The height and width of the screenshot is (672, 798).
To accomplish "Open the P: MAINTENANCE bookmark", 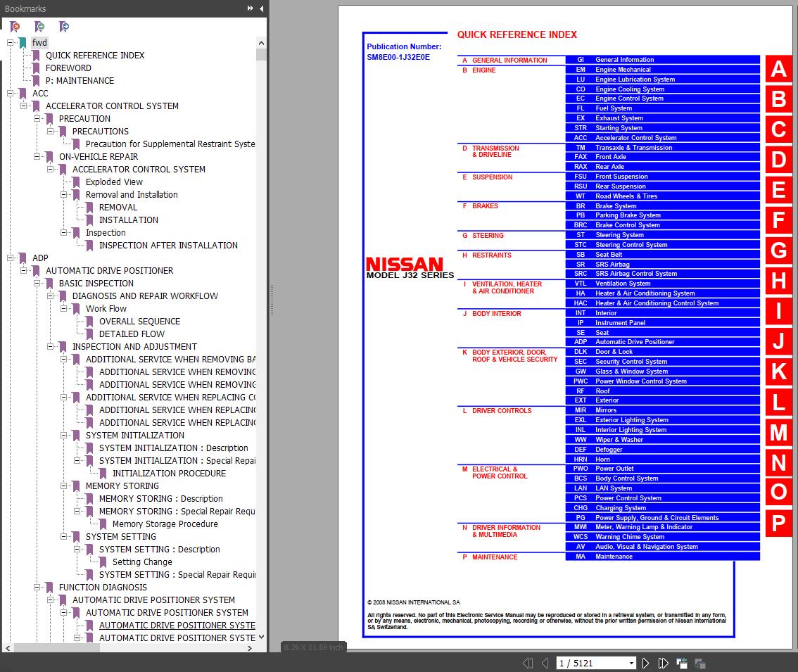I will (x=80, y=81).
